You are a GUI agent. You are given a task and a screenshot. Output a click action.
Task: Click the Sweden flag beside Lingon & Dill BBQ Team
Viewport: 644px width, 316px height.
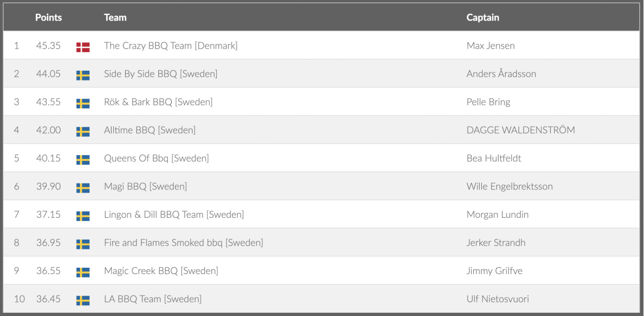click(x=83, y=216)
